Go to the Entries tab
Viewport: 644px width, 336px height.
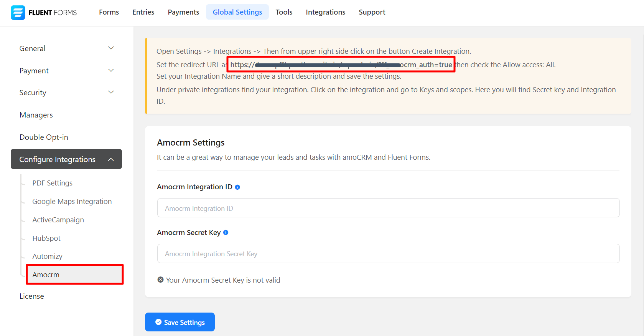pyautogui.click(x=143, y=12)
